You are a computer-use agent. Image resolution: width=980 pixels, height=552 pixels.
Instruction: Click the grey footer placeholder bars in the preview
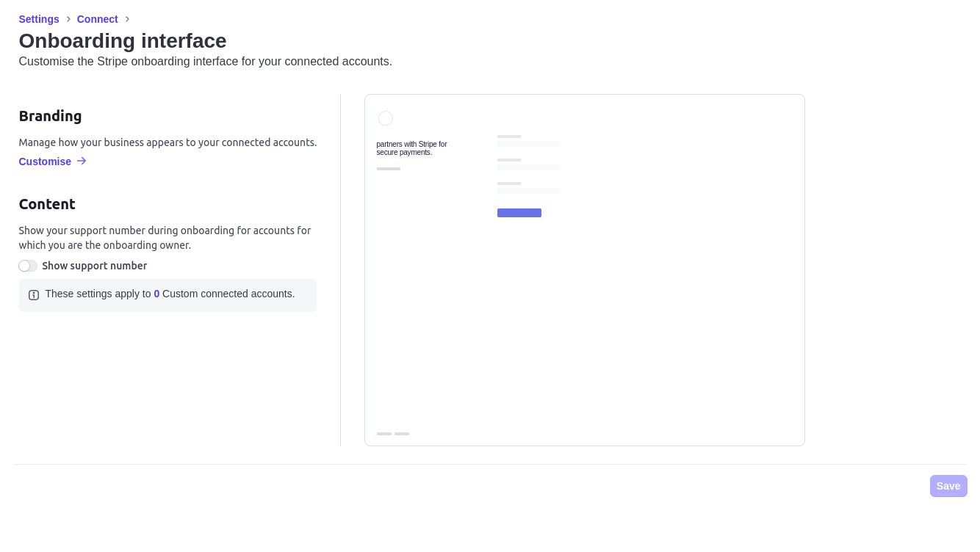pyautogui.click(x=393, y=434)
